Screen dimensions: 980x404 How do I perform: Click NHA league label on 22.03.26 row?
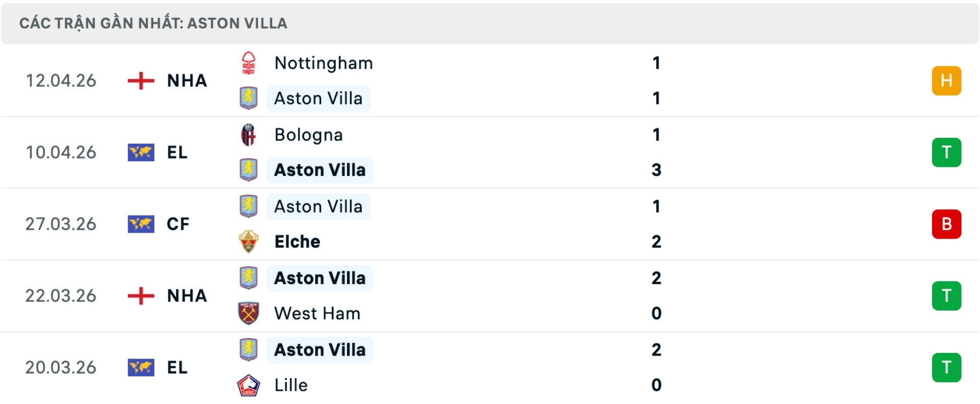pyautogui.click(x=187, y=296)
